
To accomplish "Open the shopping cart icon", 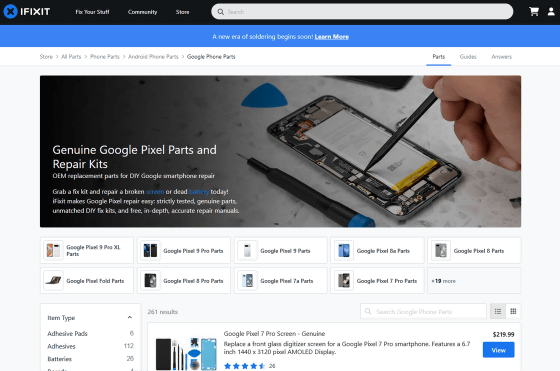I will pyautogui.click(x=534, y=12).
